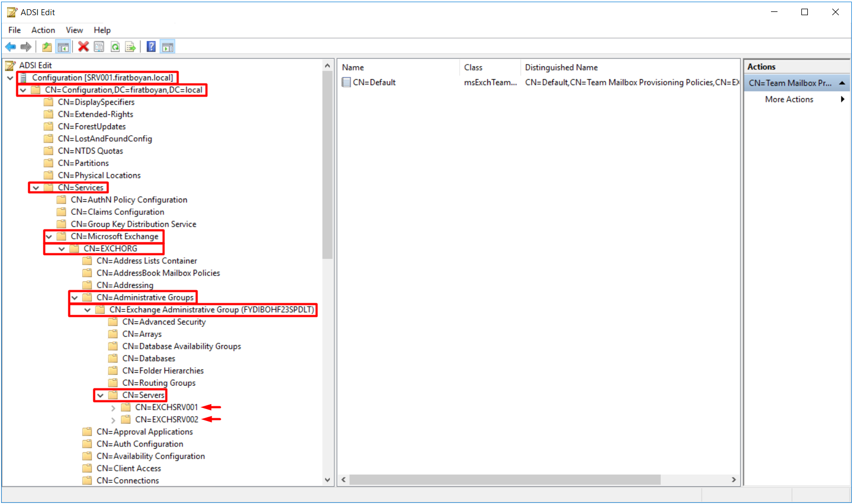Expand the CN=EXCHSRV002 node
Image resolution: width=854 pixels, height=504 pixels.
coord(113,420)
